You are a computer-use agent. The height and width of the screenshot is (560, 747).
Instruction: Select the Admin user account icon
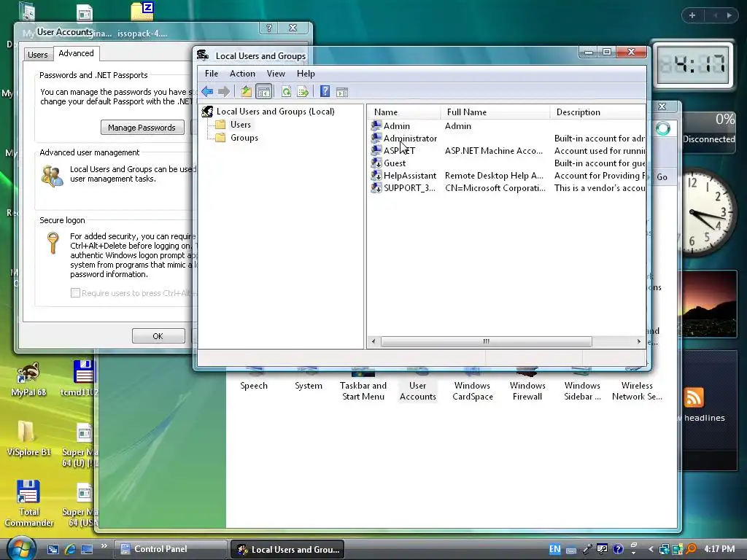tap(376, 125)
